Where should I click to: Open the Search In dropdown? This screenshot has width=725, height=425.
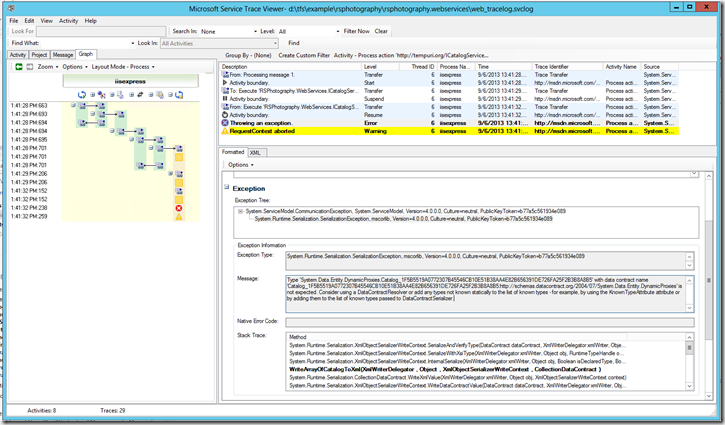pos(257,32)
